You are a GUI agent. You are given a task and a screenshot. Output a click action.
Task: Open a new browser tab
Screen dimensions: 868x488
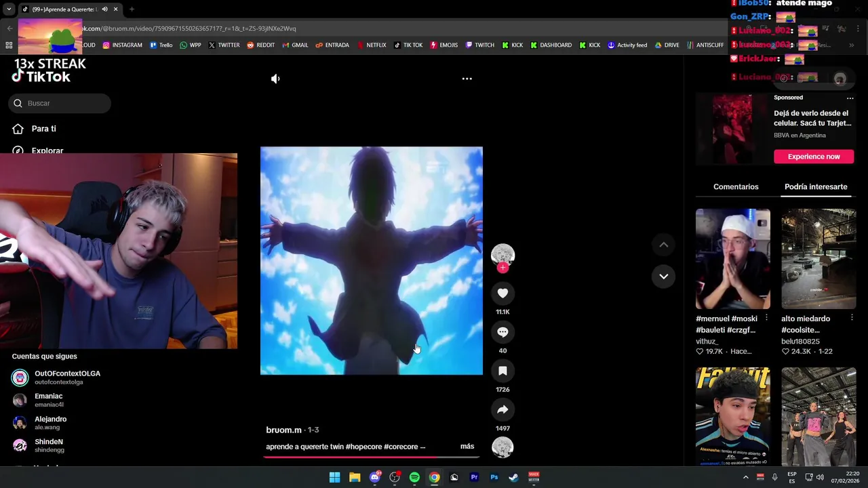[x=132, y=9]
